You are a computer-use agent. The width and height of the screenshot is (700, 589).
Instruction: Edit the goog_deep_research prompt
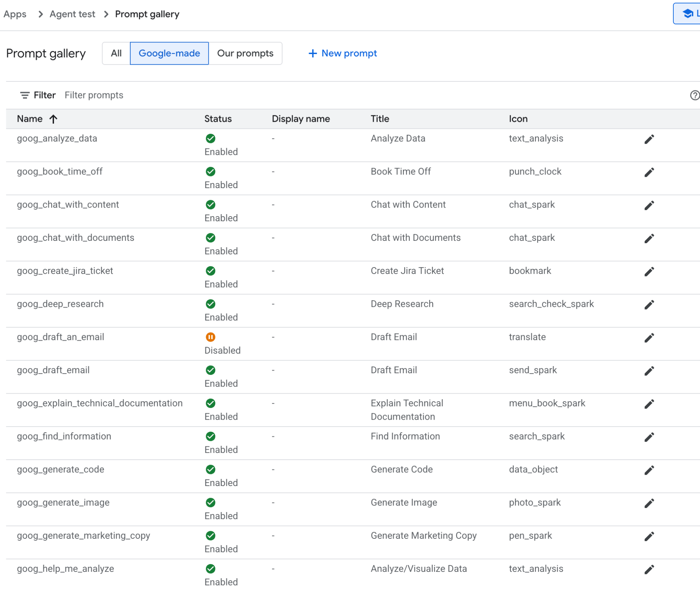pos(649,304)
